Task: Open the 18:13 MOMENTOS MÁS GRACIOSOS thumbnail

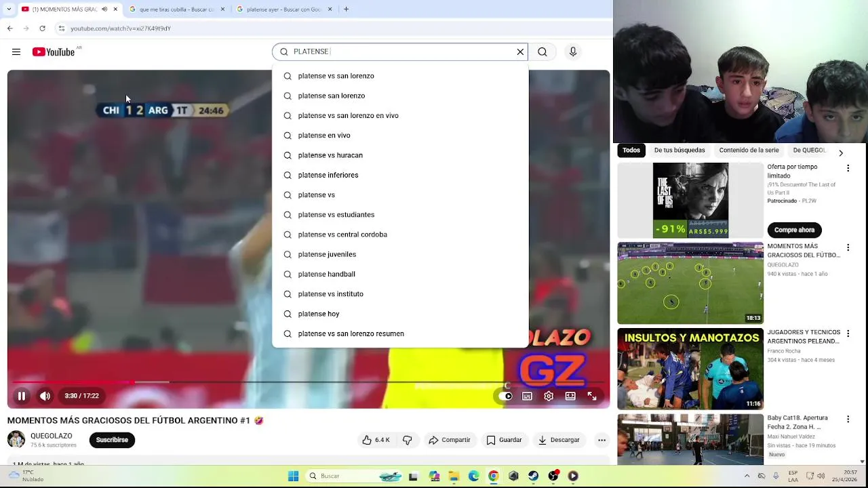Action: point(690,283)
